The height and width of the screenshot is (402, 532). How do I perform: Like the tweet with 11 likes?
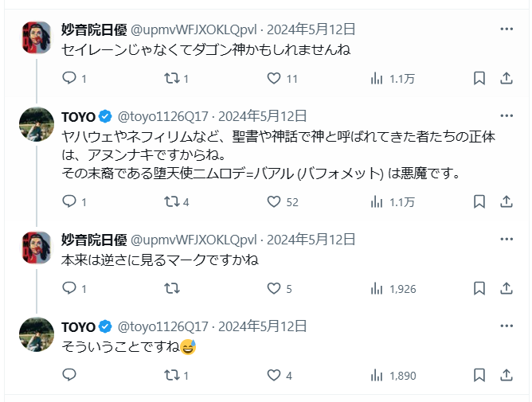tap(274, 78)
